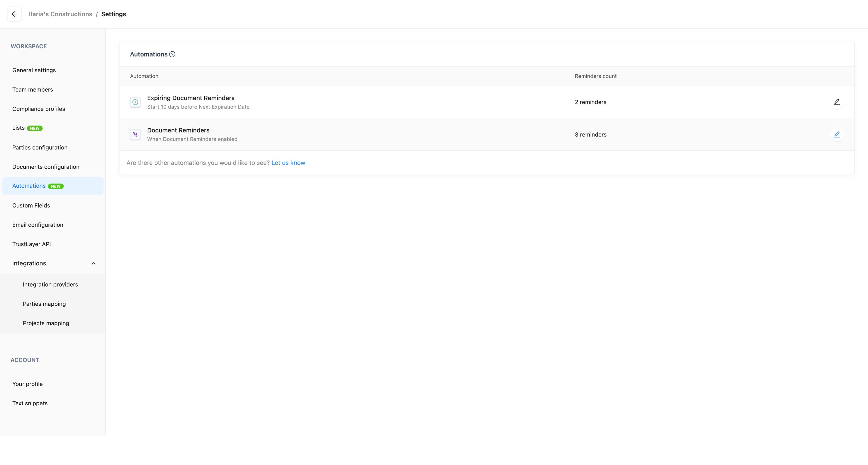
Task: Click the Let us know link
Action: pyautogui.click(x=288, y=163)
